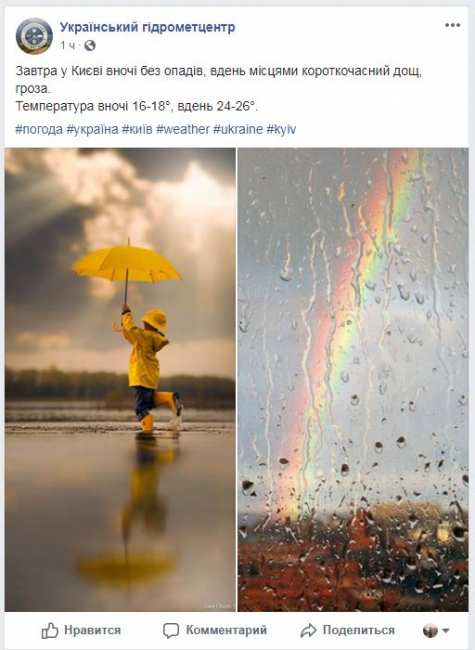
Task: Open the #ukraine hashtag
Action: 238,129
